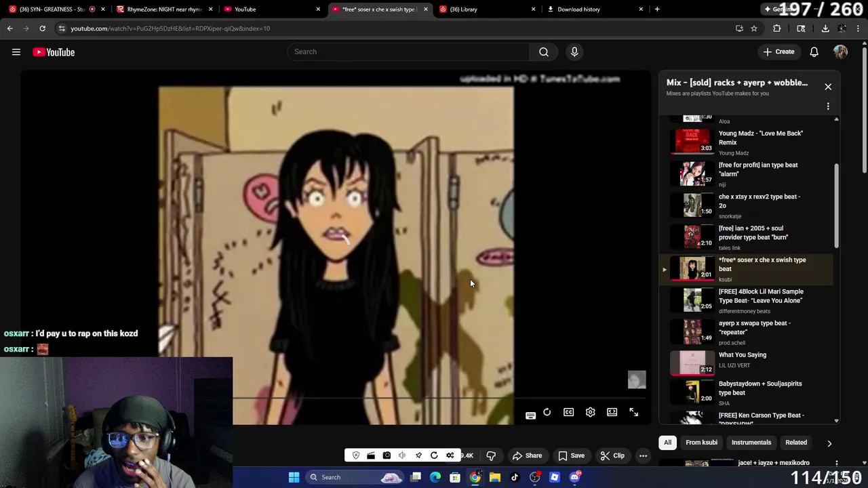
Task: Open TikTok from the taskbar
Action: click(x=515, y=477)
